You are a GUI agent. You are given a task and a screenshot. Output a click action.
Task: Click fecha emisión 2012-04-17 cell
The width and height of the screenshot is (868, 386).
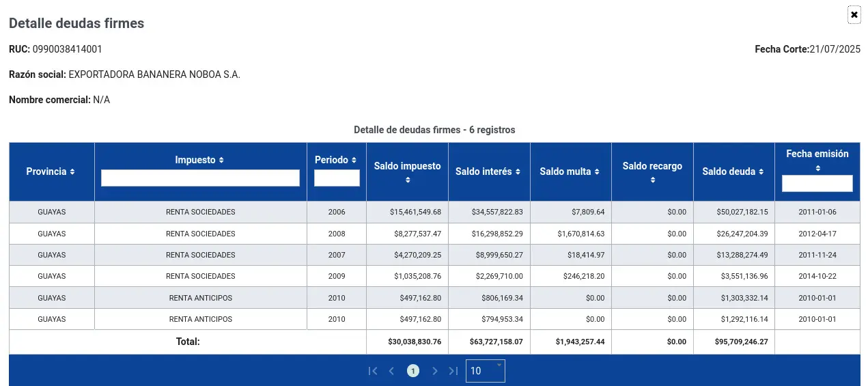pyautogui.click(x=817, y=234)
